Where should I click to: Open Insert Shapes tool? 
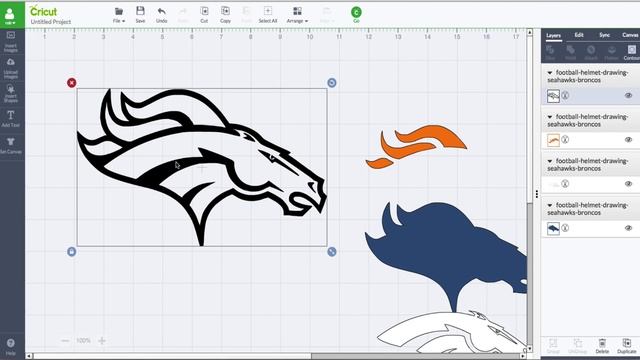click(x=11, y=94)
